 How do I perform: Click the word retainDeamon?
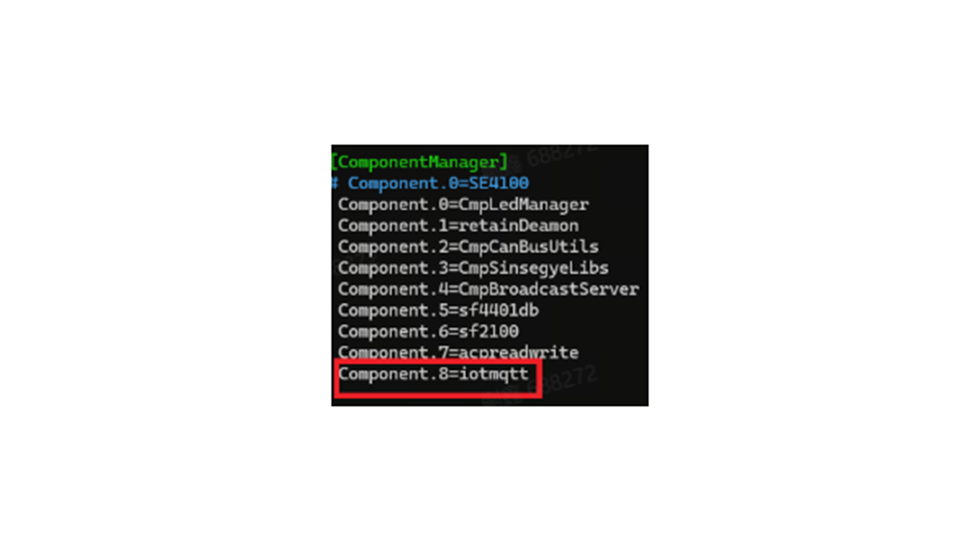(x=519, y=226)
